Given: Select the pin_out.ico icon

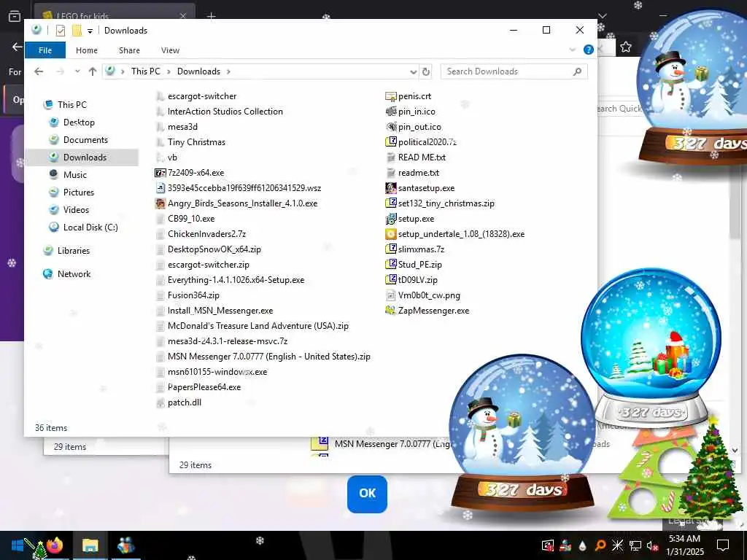Looking at the screenshot, I should click(391, 127).
